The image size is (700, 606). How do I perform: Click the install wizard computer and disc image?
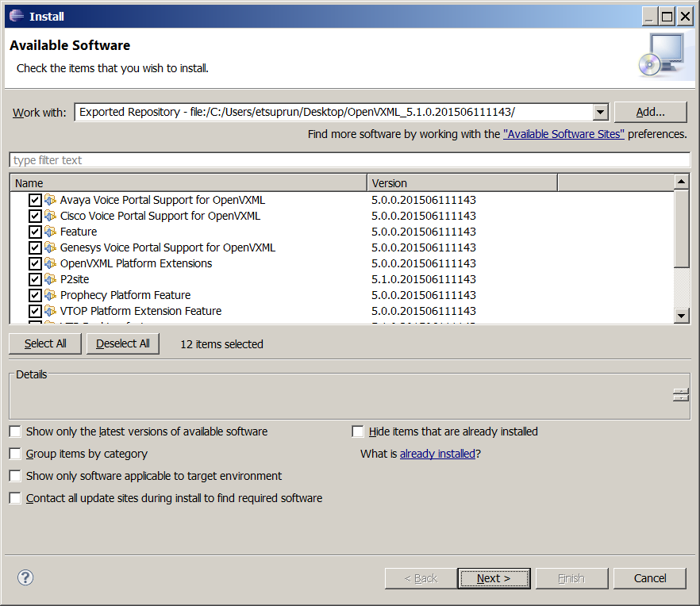point(662,55)
